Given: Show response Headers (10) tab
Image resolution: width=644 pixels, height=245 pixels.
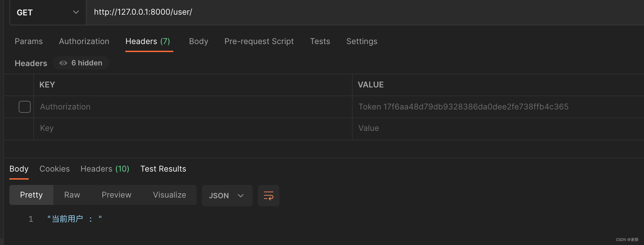Looking at the screenshot, I should pos(105,169).
